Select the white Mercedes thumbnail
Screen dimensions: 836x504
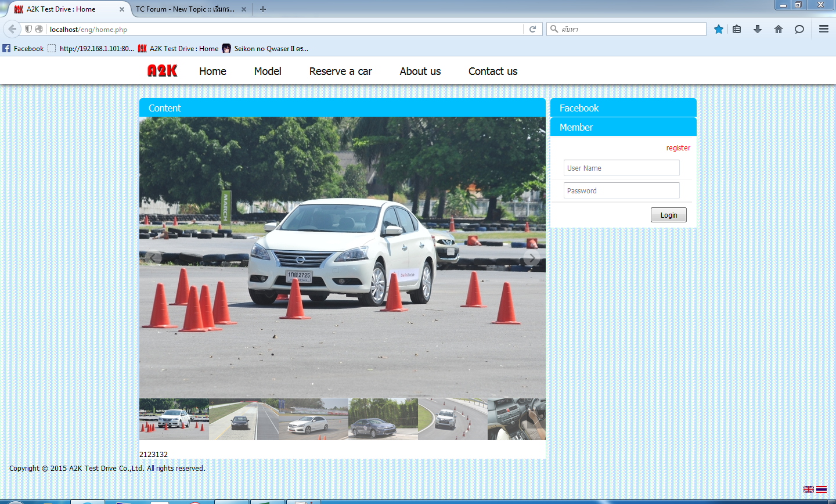point(313,419)
